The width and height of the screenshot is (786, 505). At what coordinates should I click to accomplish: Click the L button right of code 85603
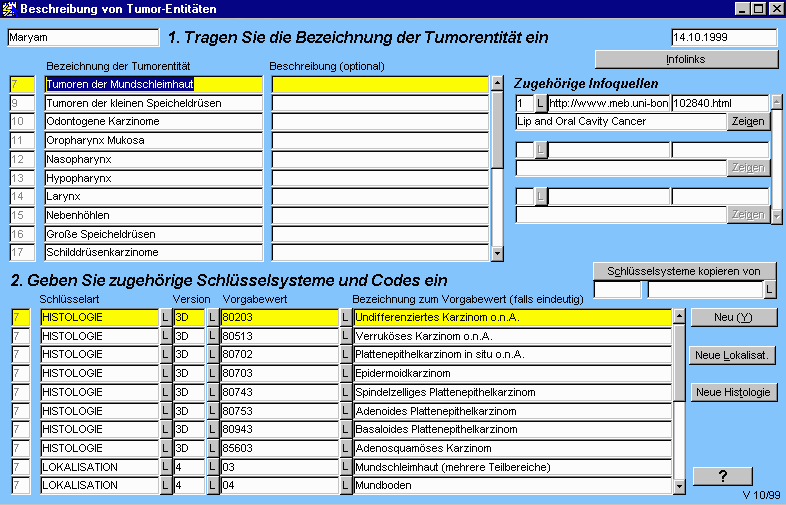tap(346, 449)
